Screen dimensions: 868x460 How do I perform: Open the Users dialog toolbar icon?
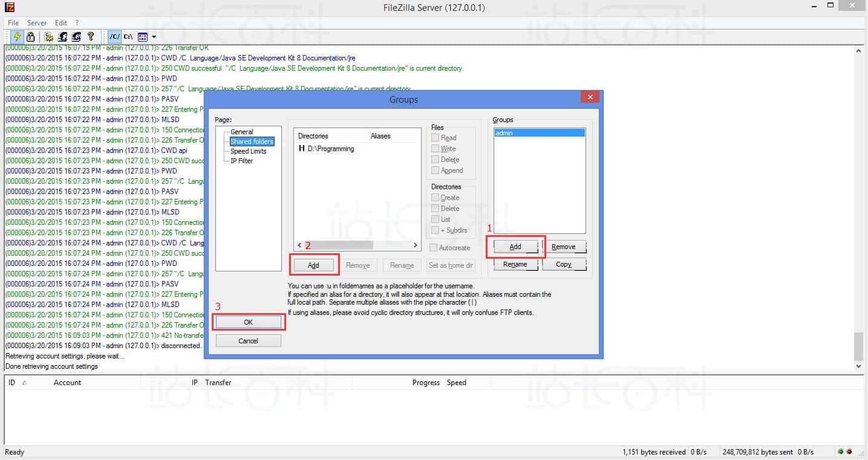[x=62, y=37]
